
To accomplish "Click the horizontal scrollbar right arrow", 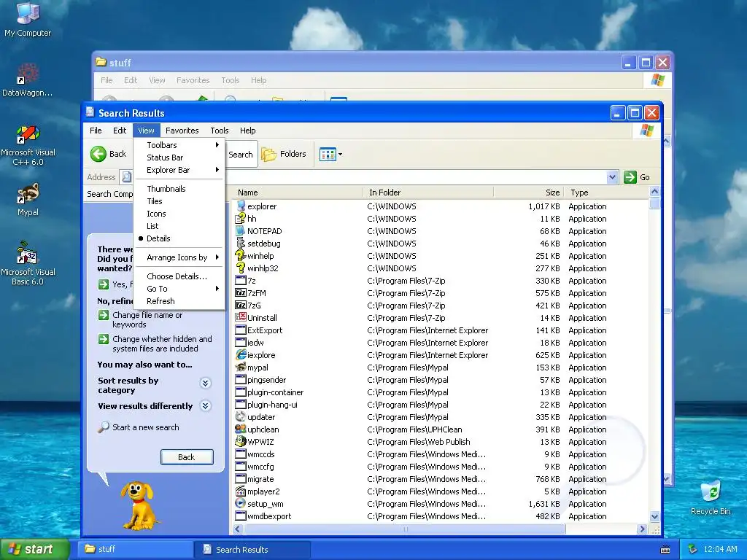I will pos(642,529).
